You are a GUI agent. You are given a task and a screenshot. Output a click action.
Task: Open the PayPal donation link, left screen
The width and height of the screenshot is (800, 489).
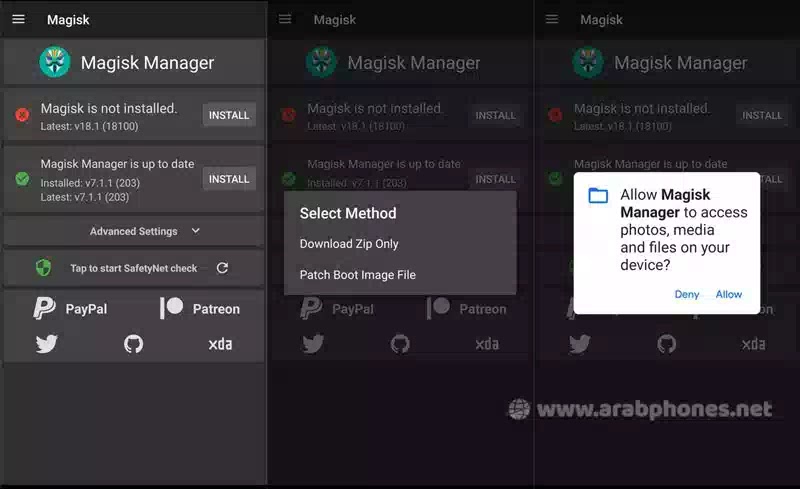click(x=70, y=309)
